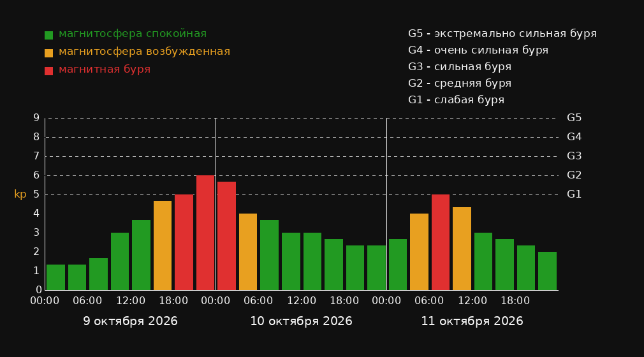Click the G1 storm level axis label
This screenshot has width=644, height=357.
(x=574, y=194)
